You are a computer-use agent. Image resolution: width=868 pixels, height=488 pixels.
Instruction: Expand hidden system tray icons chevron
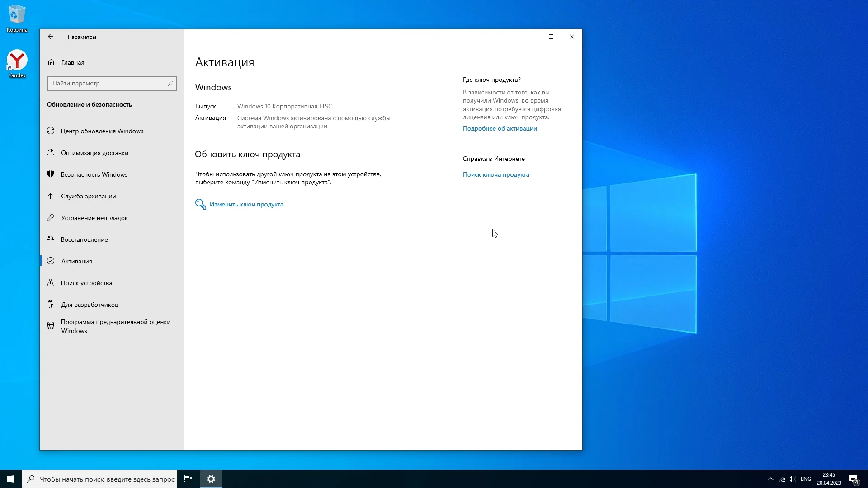click(x=770, y=479)
